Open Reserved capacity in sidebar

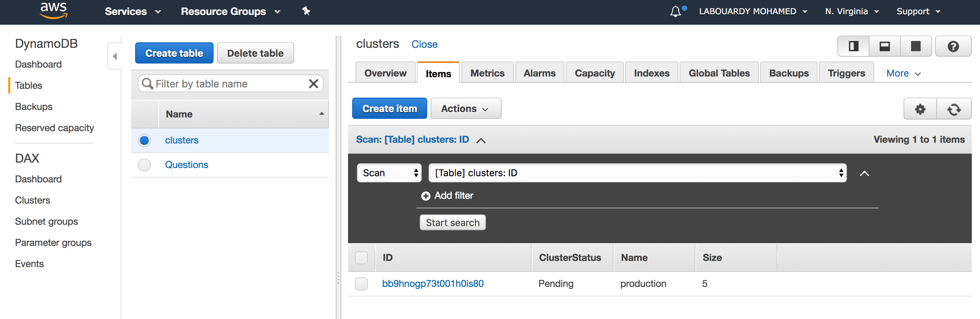[54, 128]
